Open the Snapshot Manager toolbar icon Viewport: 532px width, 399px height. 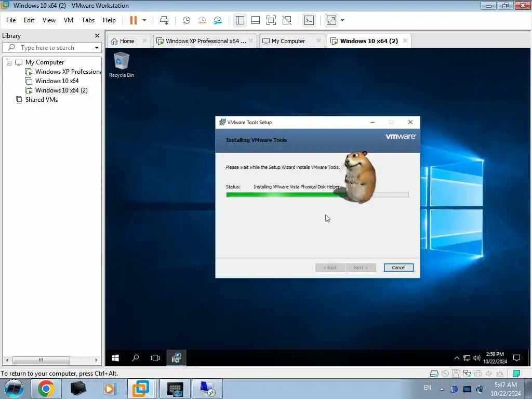click(x=218, y=20)
